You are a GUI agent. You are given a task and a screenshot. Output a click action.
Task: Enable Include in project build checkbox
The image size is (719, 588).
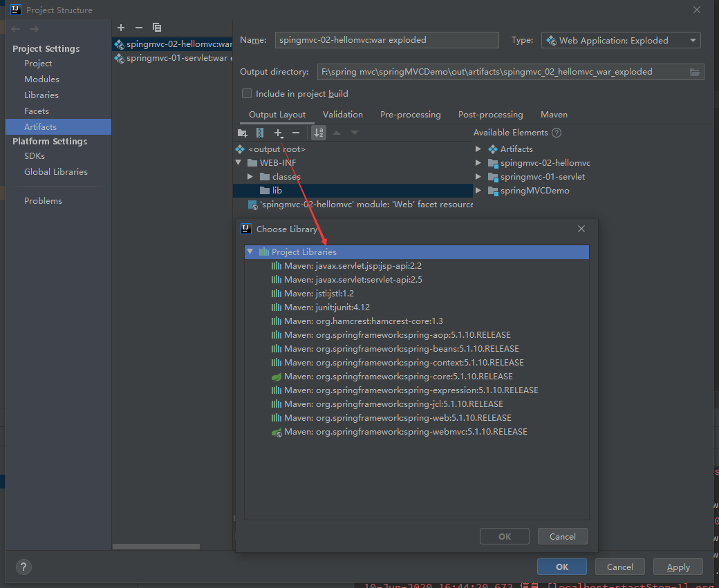coord(247,93)
